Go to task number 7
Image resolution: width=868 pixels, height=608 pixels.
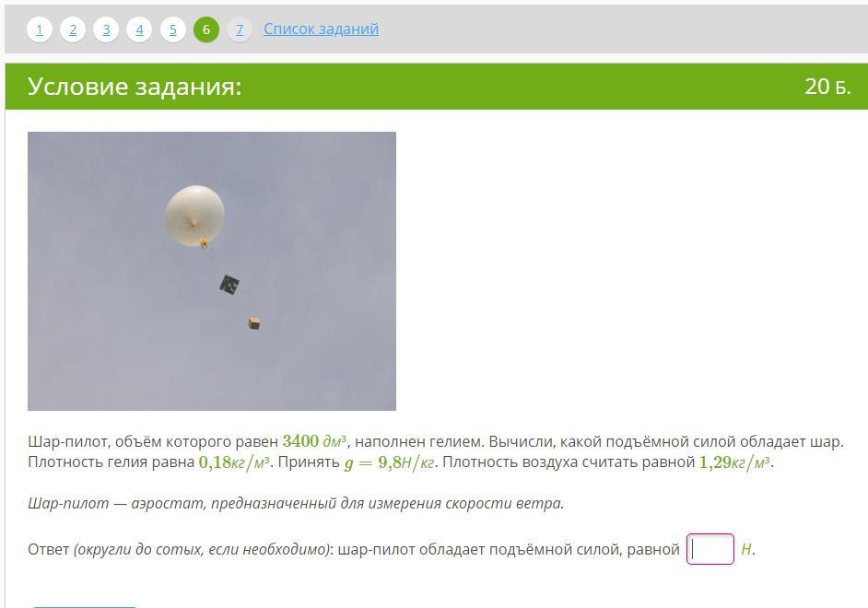(240, 29)
